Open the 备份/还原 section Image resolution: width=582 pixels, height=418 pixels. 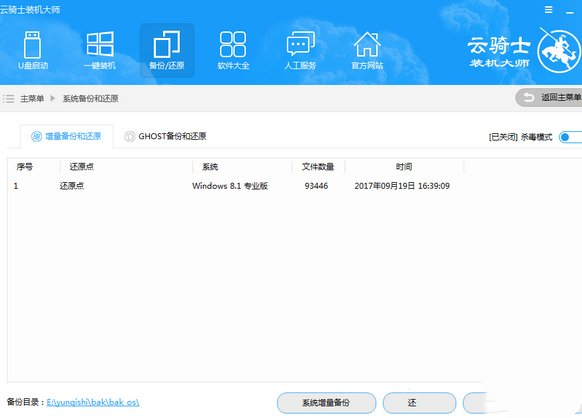click(x=167, y=50)
